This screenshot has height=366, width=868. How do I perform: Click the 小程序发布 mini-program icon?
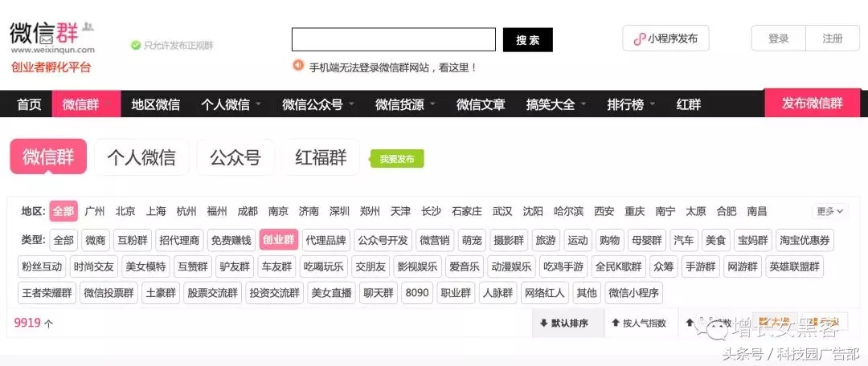pos(640,39)
